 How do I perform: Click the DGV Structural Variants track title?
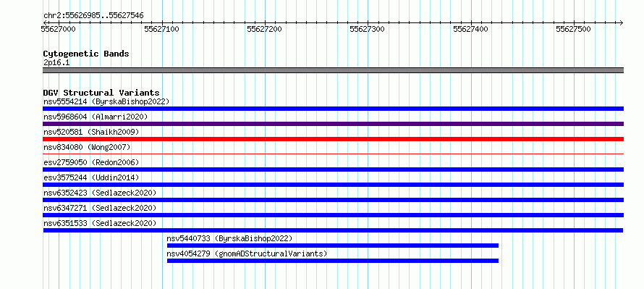[101, 93]
